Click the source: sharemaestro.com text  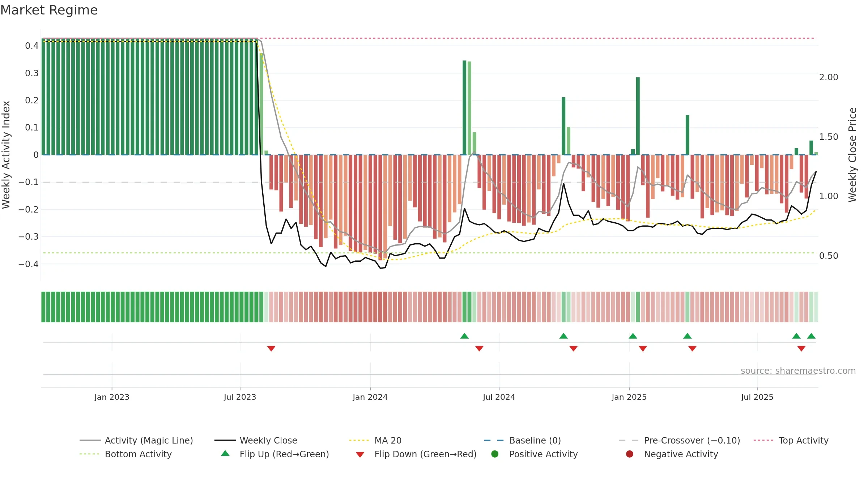pyautogui.click(x=798, y=371)
